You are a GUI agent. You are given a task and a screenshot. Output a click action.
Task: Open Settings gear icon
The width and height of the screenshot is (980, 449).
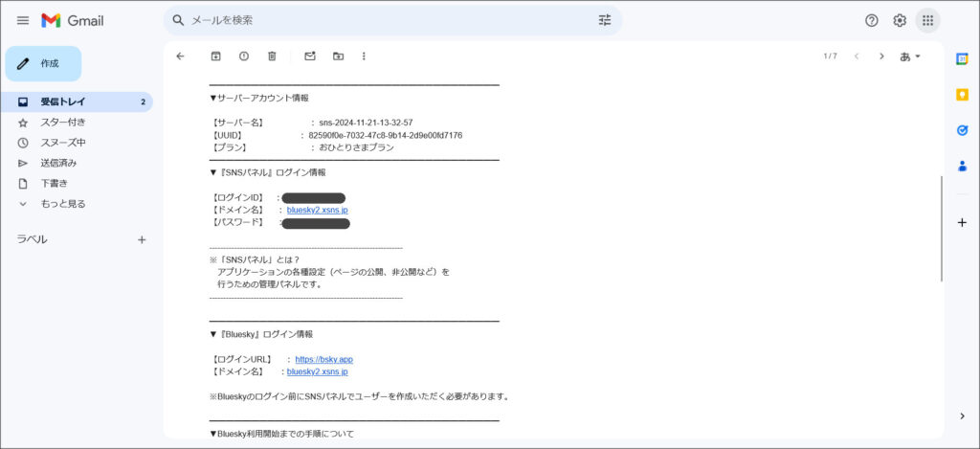click(x=900, y=21)
